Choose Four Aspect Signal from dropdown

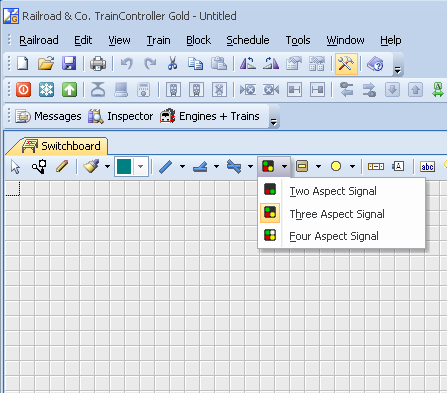(x=341, y=236)
